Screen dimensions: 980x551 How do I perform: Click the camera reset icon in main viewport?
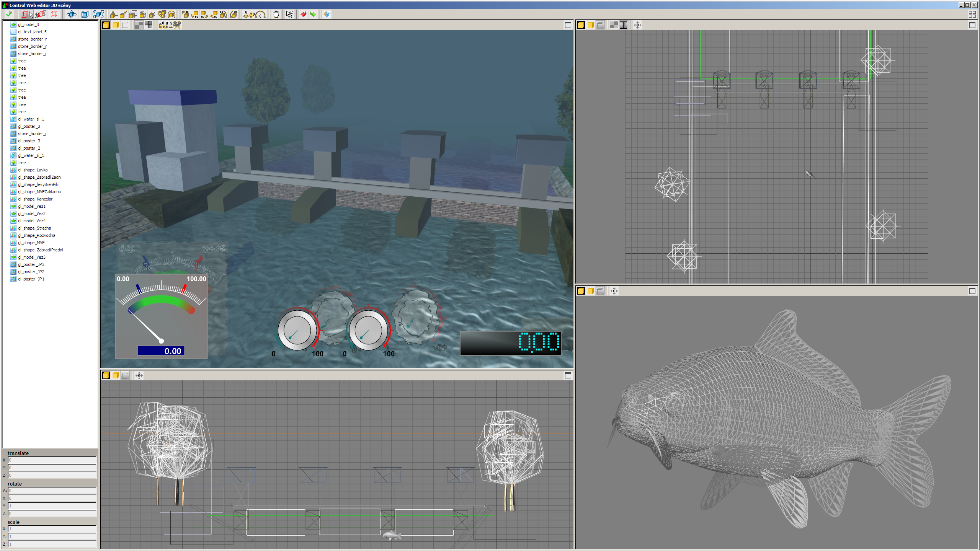point(170,25)
